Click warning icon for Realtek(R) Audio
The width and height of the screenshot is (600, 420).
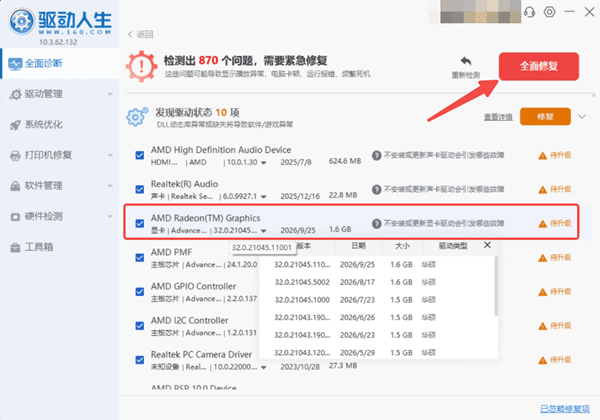click(543, 190)
